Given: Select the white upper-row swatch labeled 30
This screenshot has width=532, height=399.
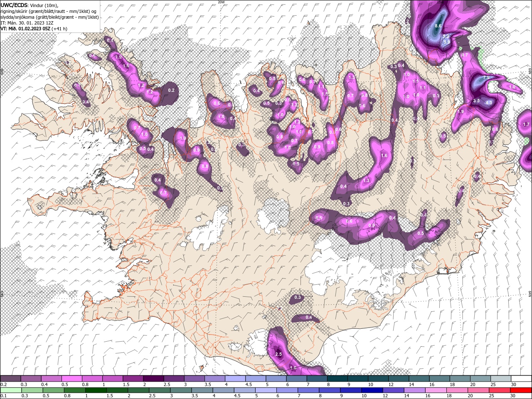Looking at the screenshot, I should tap(522, 379).
